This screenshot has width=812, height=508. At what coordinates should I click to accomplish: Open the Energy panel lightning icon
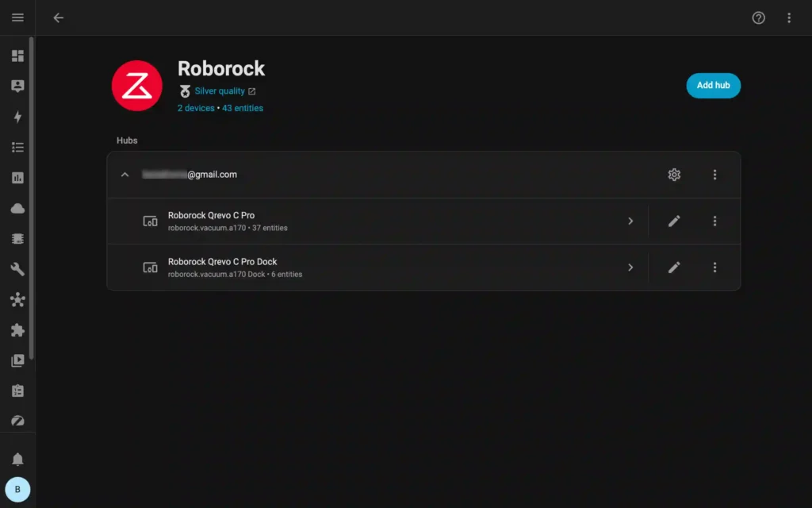point(17,116)
